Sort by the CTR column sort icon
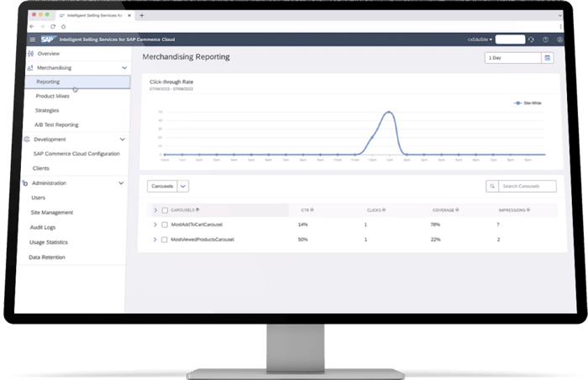This screenshot has height=380, width=588. tap(312, 210)
